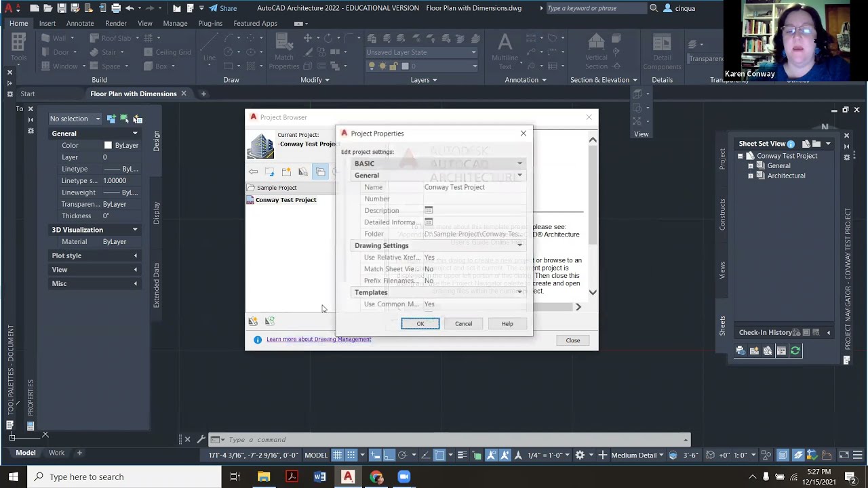Click the Back arrow in Project Browser

[x=253, y=172]
